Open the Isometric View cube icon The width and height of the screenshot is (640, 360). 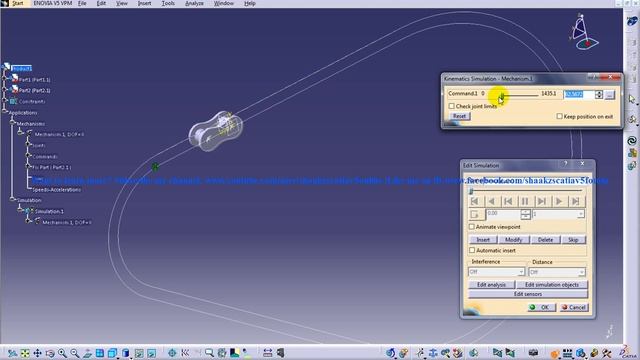[112, 353]
